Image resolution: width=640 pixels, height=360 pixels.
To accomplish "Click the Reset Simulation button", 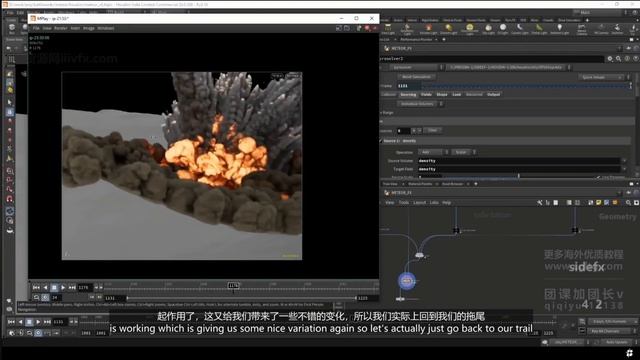I will [416, 77].
